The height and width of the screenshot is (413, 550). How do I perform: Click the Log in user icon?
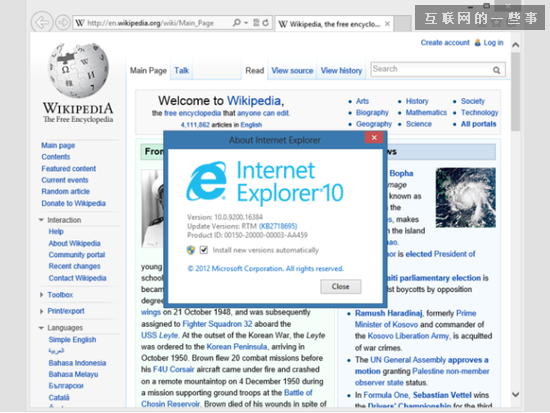[x=477, y=42]
